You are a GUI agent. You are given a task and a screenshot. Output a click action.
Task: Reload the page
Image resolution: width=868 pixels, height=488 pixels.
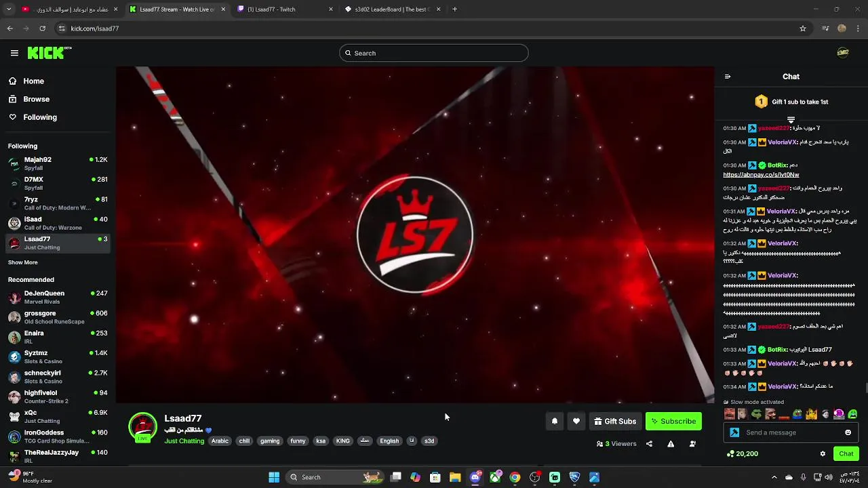tap(42, 28)
